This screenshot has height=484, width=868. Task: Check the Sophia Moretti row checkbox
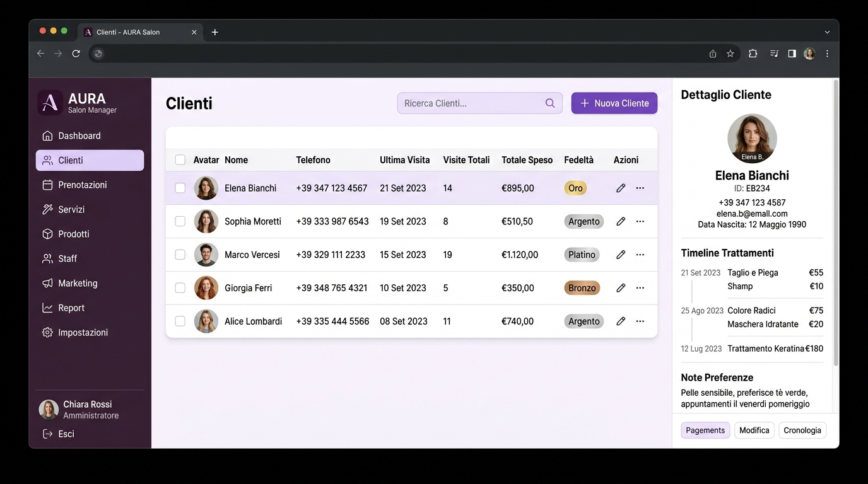(180, 221)
